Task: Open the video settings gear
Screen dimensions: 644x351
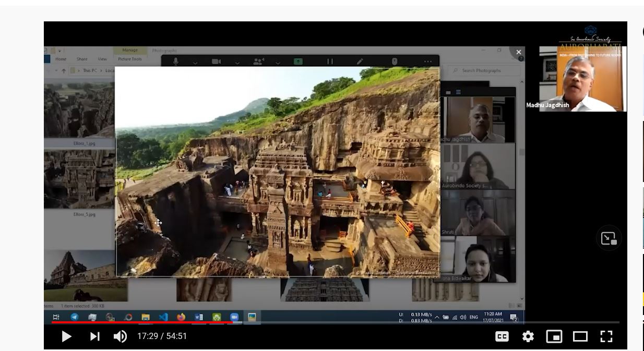Action: tap(528, 336)
